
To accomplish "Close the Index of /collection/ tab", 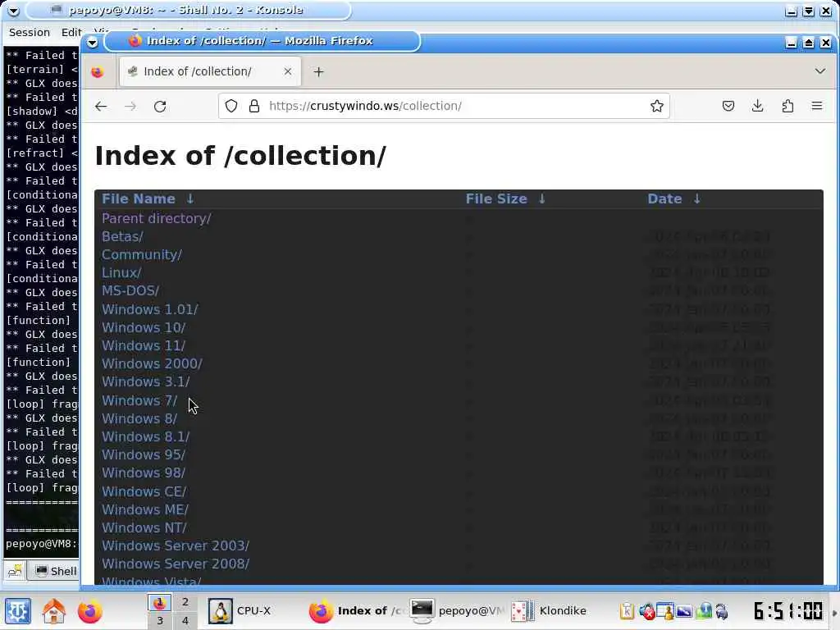I will click(x=288, y=71).
